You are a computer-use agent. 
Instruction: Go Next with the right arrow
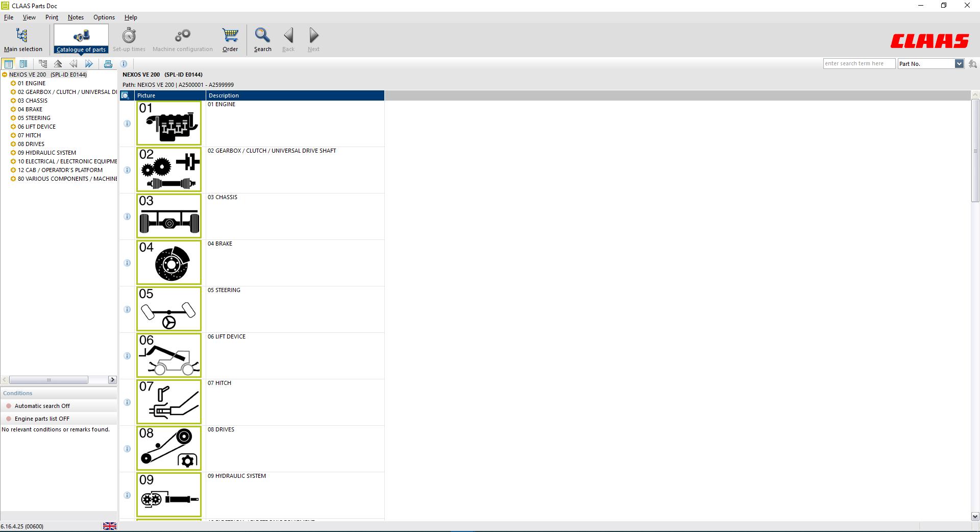pyautogui.click(x=313, y=40)
